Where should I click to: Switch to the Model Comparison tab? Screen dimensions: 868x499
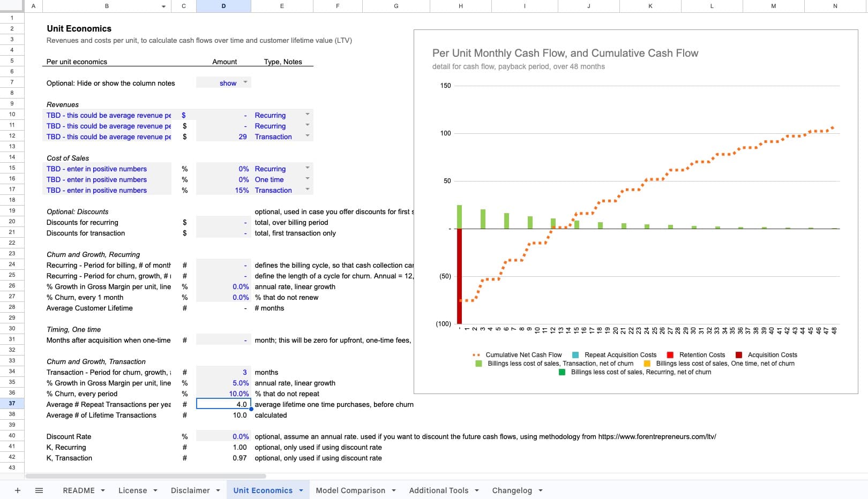click(x=350, y=490)
